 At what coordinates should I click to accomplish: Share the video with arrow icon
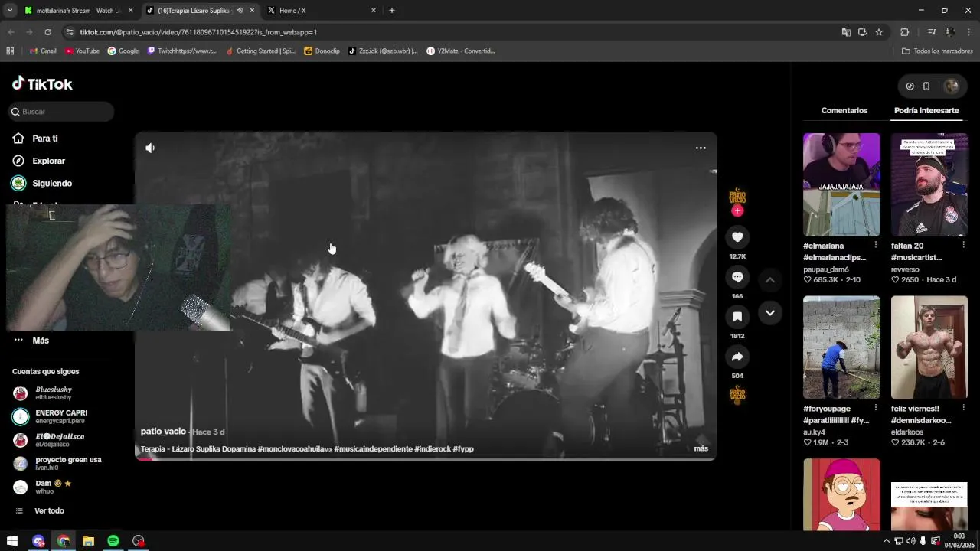pyautogui.click(x=737, y=357)
